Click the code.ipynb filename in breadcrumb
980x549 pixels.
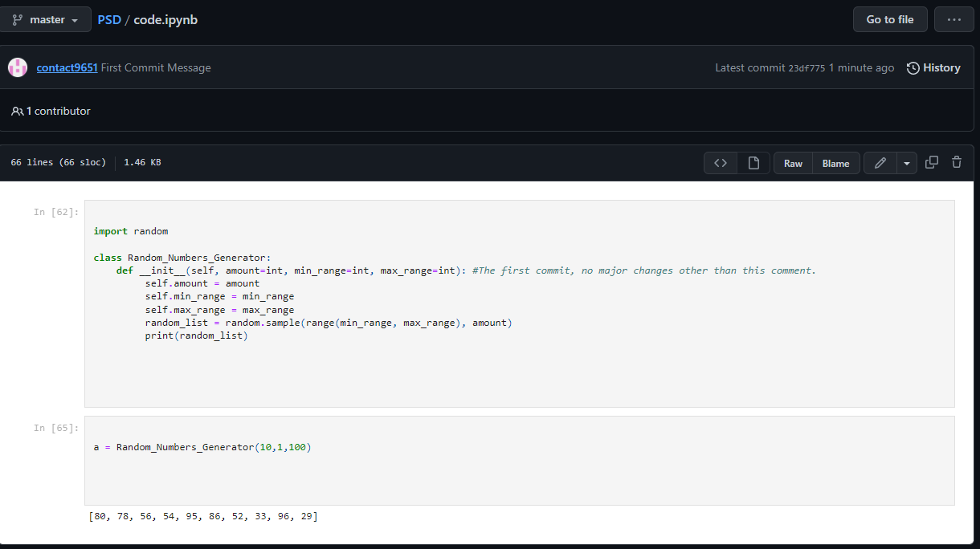[165, 19]
